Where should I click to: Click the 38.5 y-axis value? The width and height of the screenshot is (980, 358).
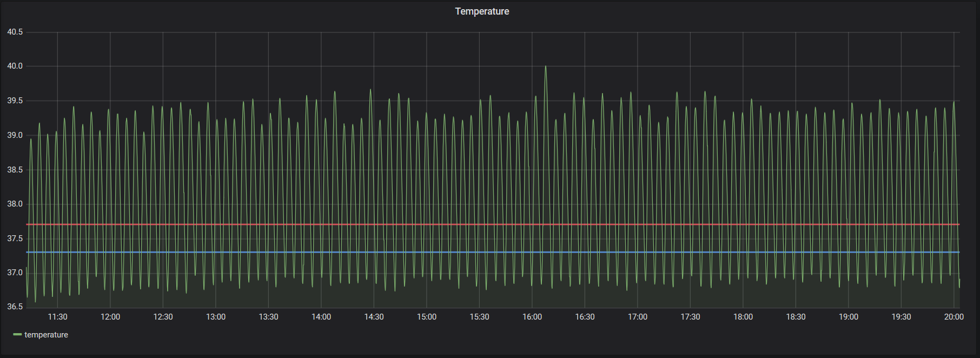pyautogui.click(x=15, y=170)
